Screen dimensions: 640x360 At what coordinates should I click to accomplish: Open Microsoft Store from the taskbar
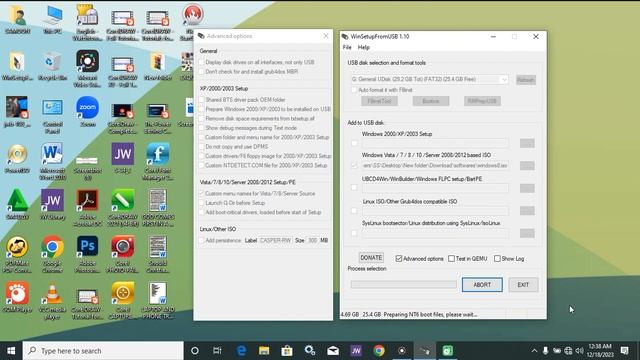click(287, 351)
